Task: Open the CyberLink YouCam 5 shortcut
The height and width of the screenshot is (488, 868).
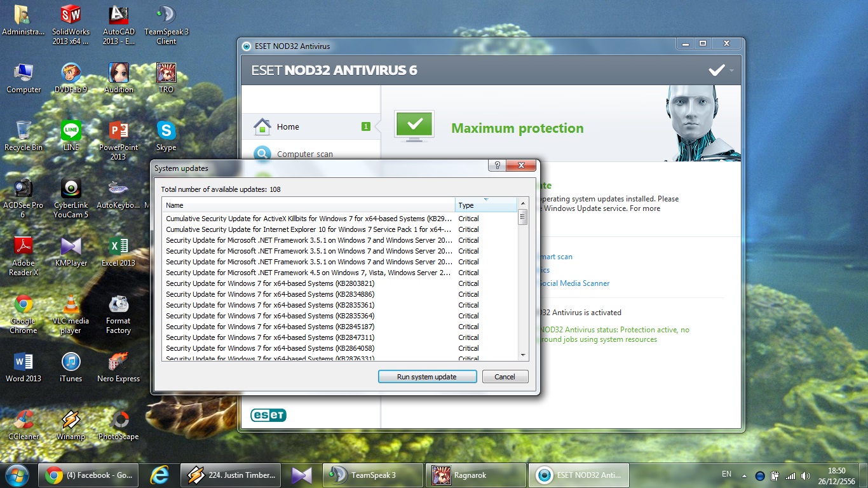Action: point(71,198)
